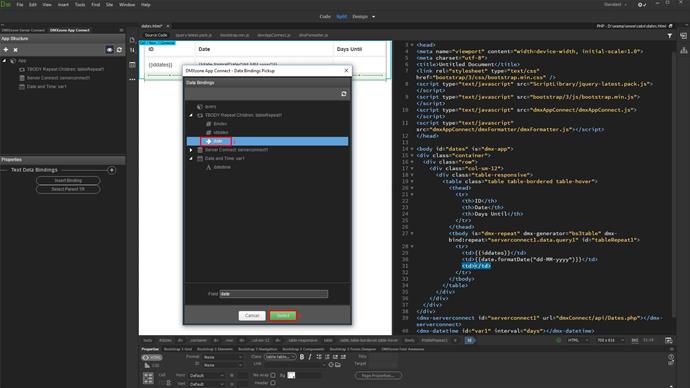Click the Point to File link icon

331,365
